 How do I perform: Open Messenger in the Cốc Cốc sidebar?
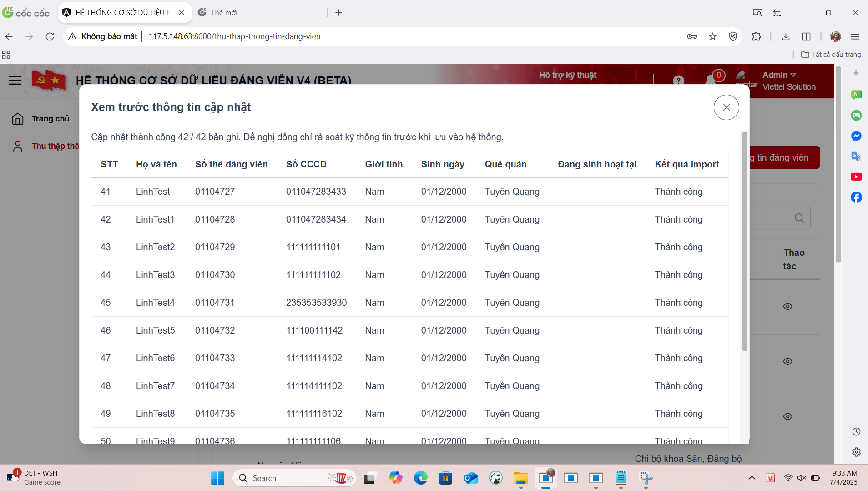856,136
